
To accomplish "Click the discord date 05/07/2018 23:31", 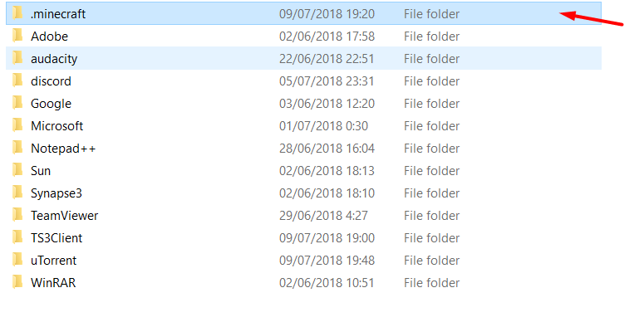I will click(x=327, y=81).
